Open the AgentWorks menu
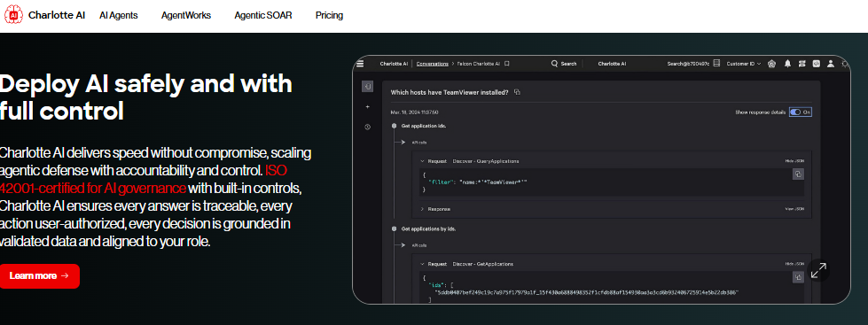Viewport: 868px width, 325px height. (x=186, y=15)
